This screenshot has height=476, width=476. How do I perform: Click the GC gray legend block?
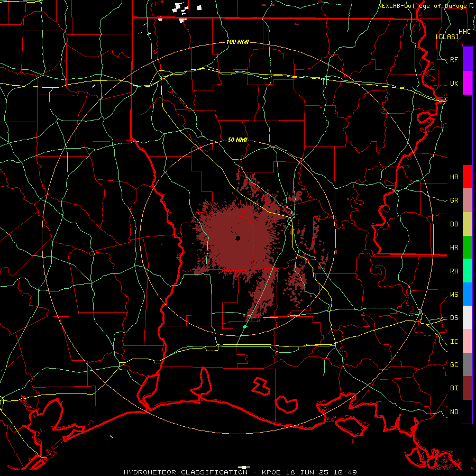tap(467, 364)
